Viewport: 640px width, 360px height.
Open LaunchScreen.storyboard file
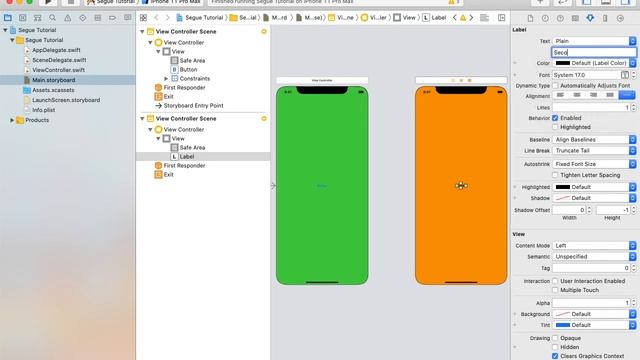[66, 100]
